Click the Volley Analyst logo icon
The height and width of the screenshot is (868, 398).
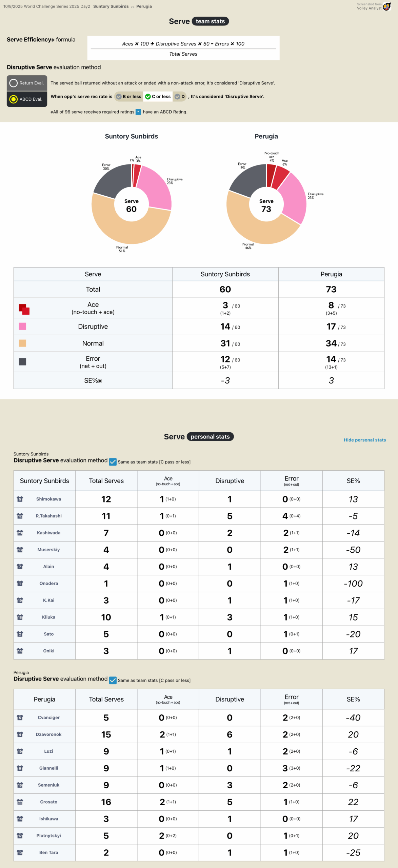click(386, 6)
